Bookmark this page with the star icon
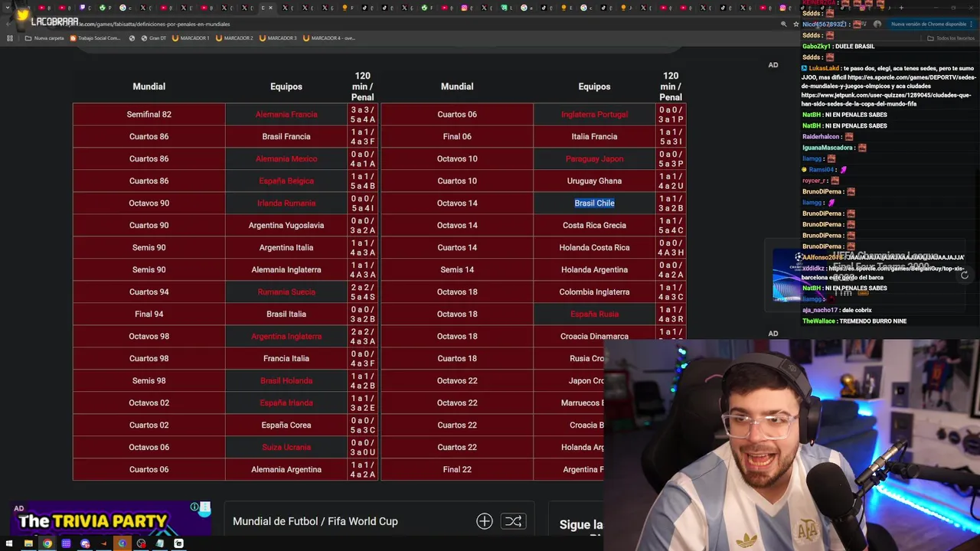Image resolution: width=980 pixels, height=551 pixels. 795,24
